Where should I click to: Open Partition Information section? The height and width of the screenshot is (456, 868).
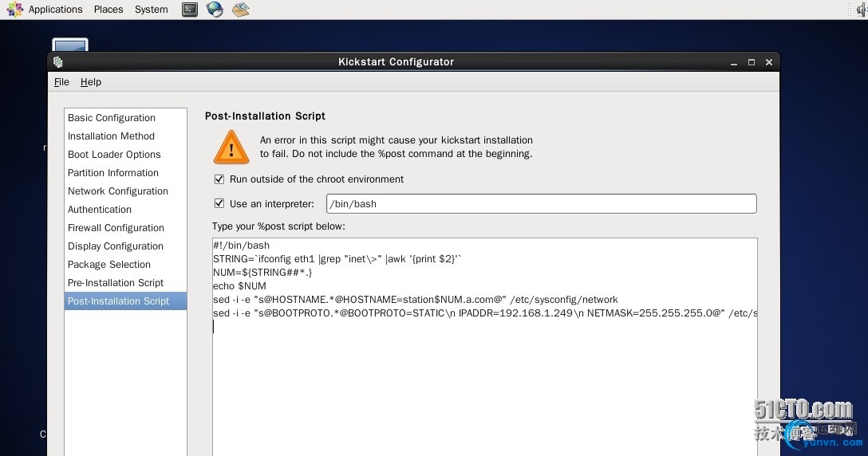point(126,173)
